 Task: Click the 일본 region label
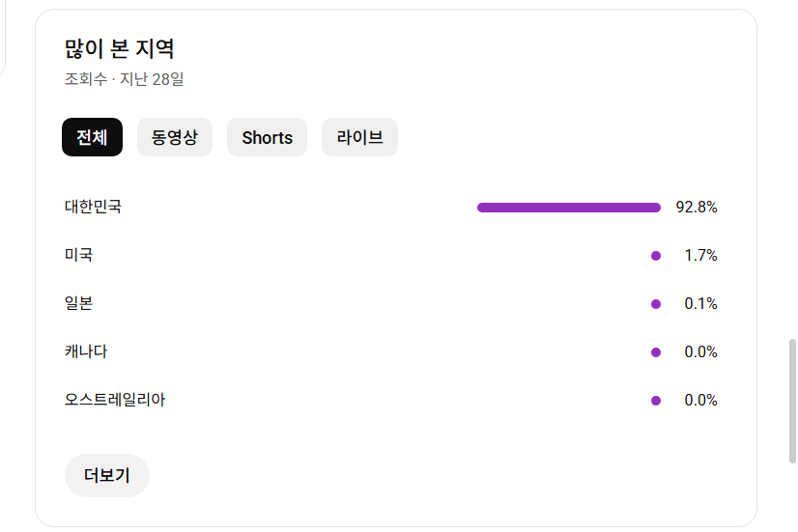(78, 303)
